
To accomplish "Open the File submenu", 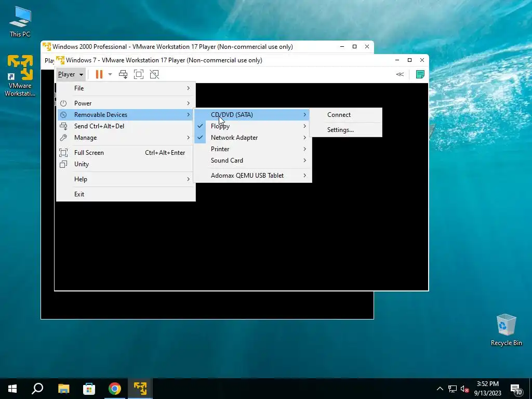I will (126, 88).
